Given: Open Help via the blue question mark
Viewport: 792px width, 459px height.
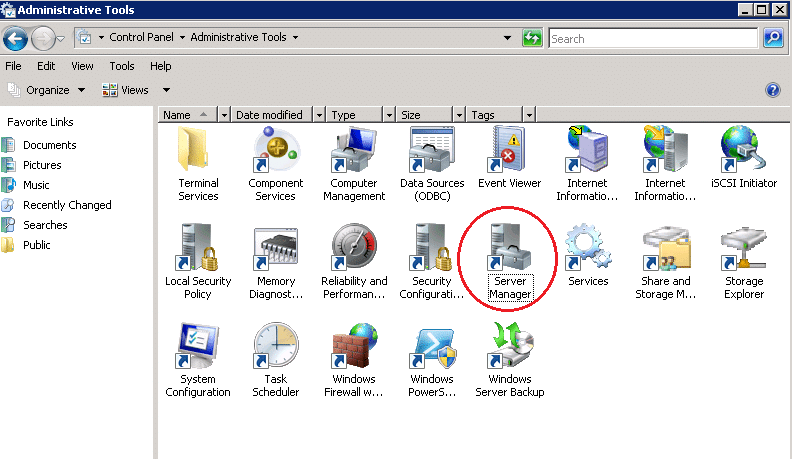Looking at the screenshot, I should 773,90.
